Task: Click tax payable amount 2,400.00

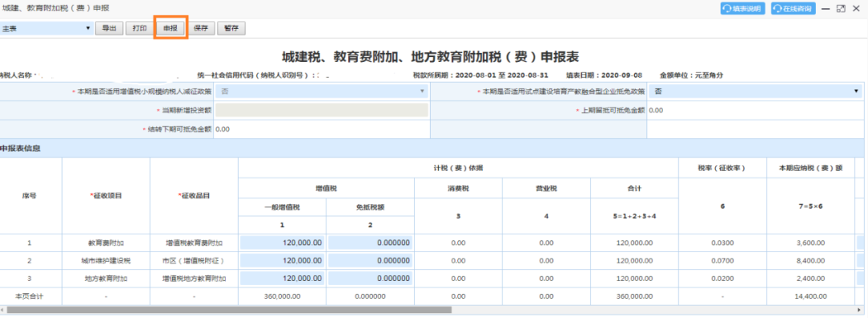Action: [810, 278]
